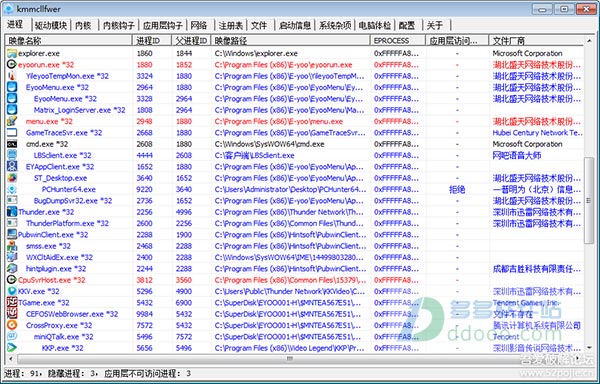Sort by the 文件厂商 column header
Viewport: 600px width, 384px height.
[536, 41]
